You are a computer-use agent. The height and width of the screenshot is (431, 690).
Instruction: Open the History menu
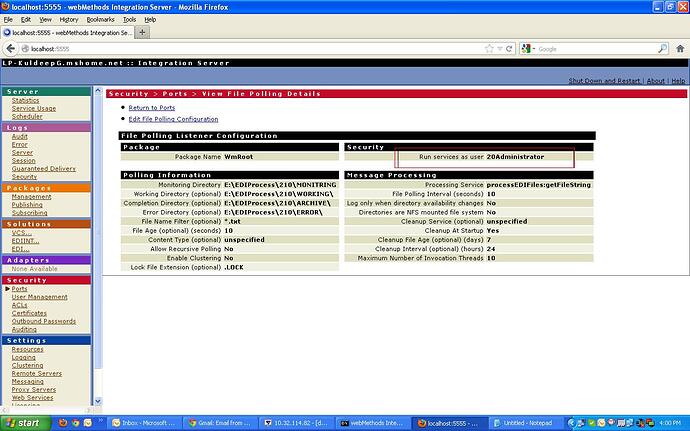pos(69,19)
